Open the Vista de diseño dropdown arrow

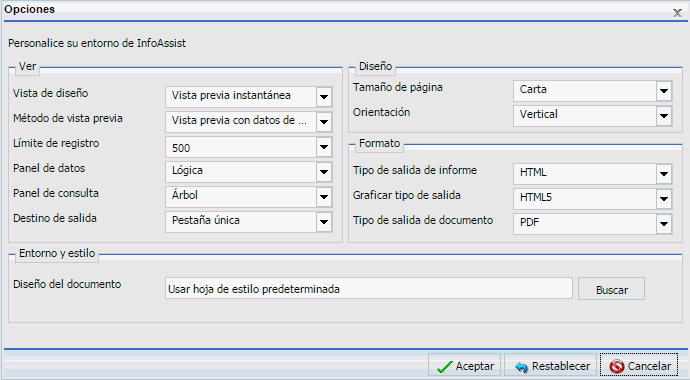click(x=324, y=97)
